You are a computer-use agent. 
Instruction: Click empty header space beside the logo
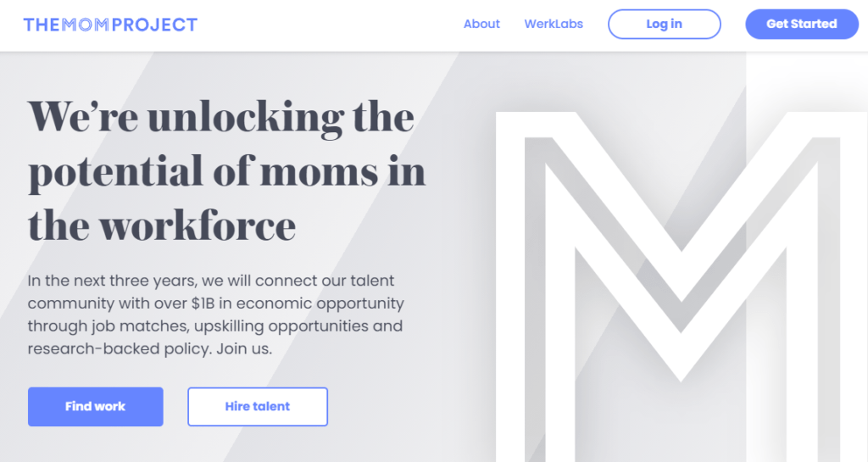tap(330, 25)
